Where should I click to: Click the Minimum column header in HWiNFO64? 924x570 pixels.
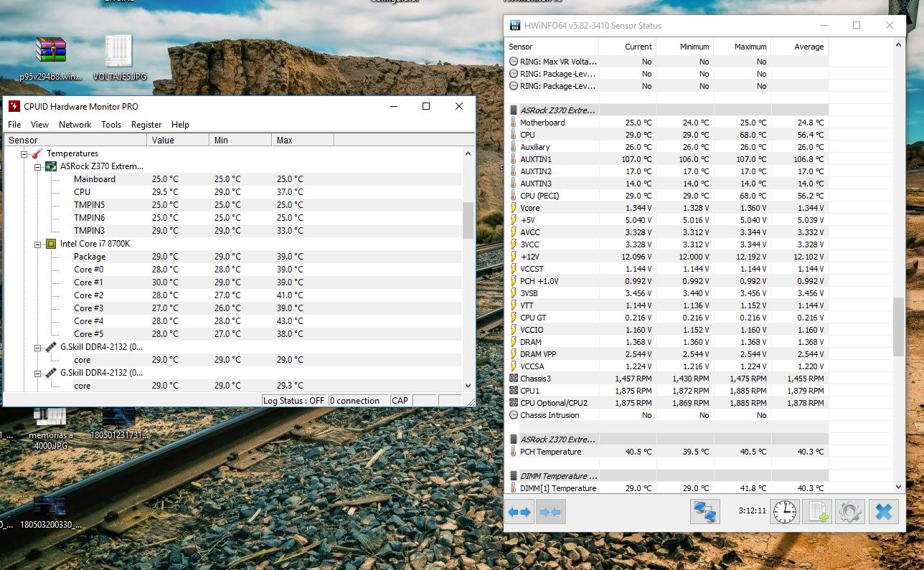click(x=684, y=47)
